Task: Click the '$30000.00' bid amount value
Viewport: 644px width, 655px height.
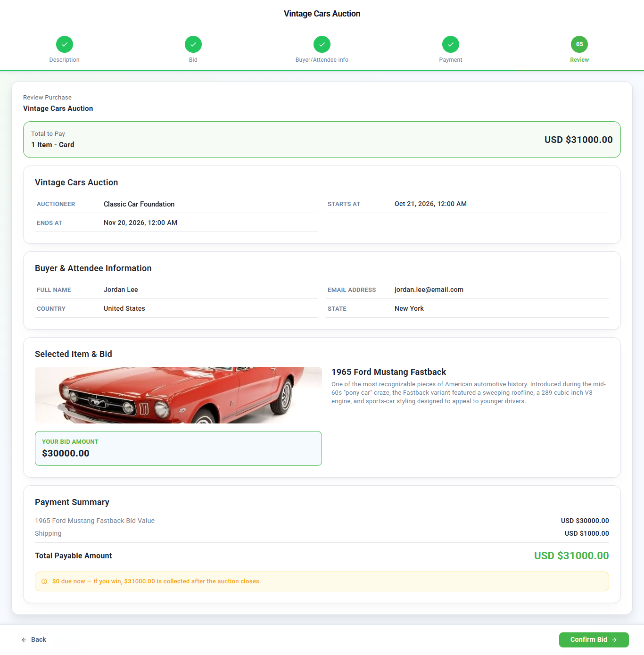Action: pyautogui.click(x=66, y=453)
